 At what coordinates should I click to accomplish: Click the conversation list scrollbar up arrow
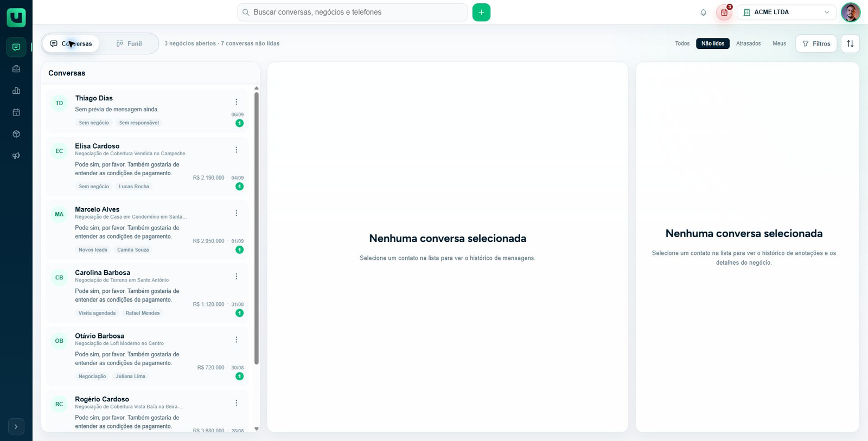click(x=257, y=88)
